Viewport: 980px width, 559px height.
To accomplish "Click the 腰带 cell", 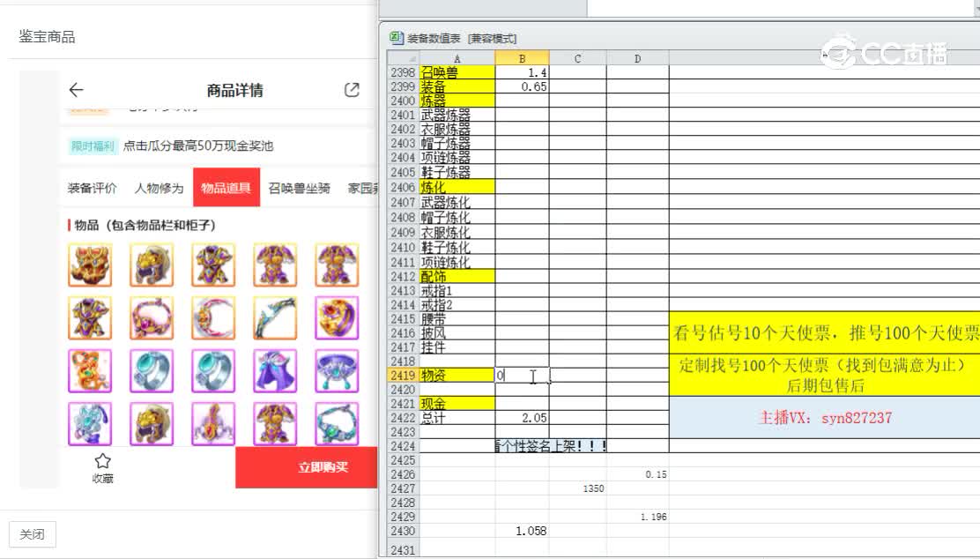I will point(457,319).
